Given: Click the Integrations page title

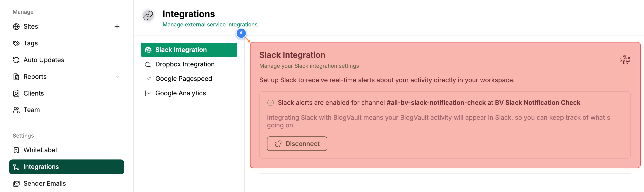Looking at the screenshot, I should click(189, 14).
